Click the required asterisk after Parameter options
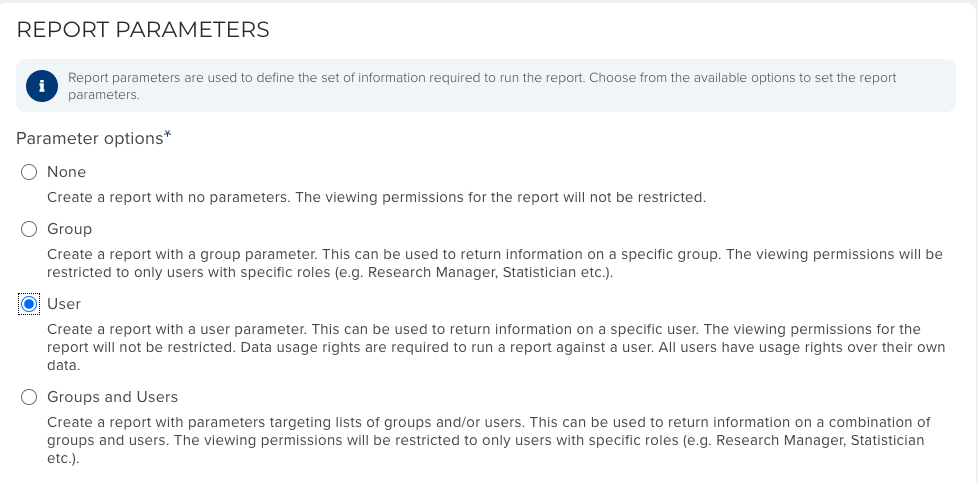This screenshot has width=978, height=483. [x=168, y=135]
